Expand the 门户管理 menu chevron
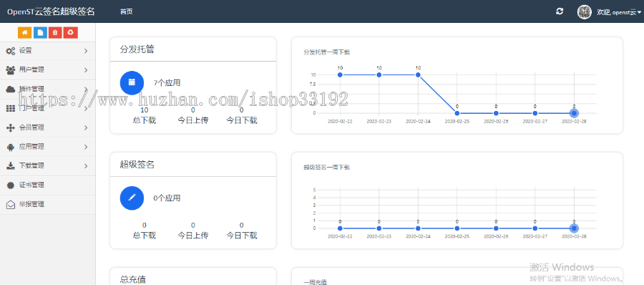Image resolution: width=644 pixels, height=285 pixels. (86, 109)
